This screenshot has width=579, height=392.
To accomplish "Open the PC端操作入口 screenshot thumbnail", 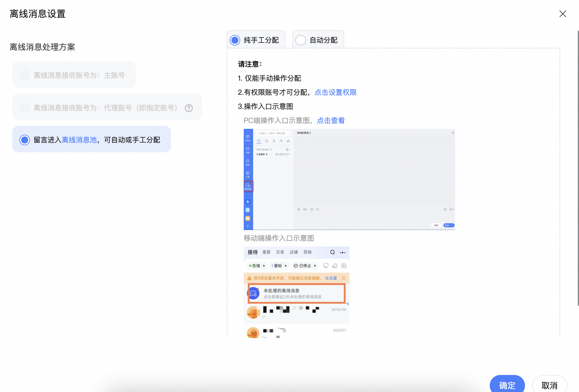I will [x=349, y=179].
